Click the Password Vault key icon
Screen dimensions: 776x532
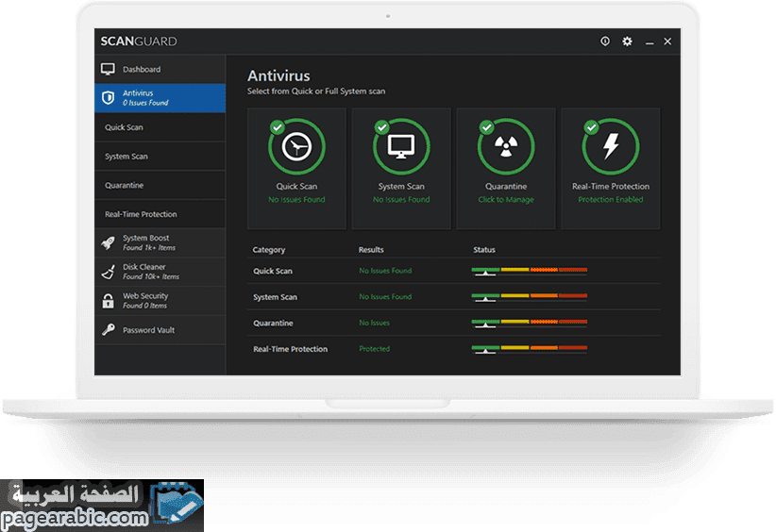point(108,330)
